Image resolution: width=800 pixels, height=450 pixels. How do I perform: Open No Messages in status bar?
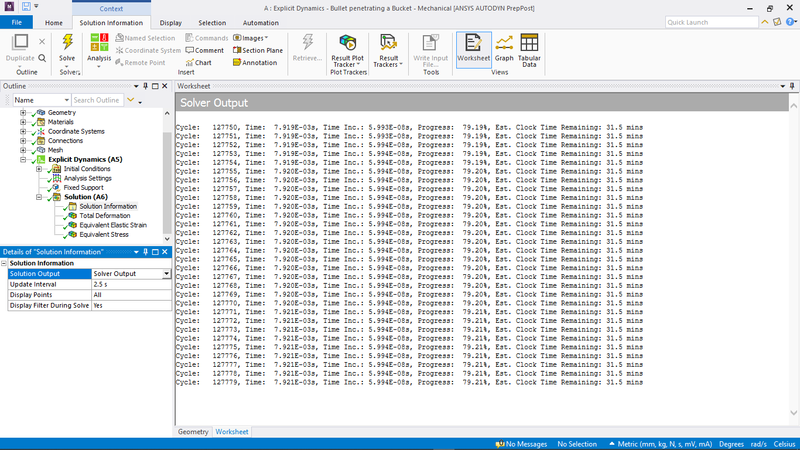tap(521, 444)
